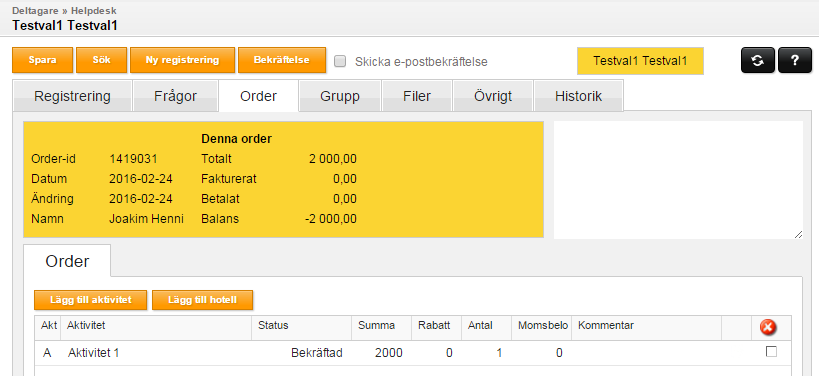Viewport: 819px width, 376px height.
Task: Open the Frågor tab
Action: tap(176, 96)
